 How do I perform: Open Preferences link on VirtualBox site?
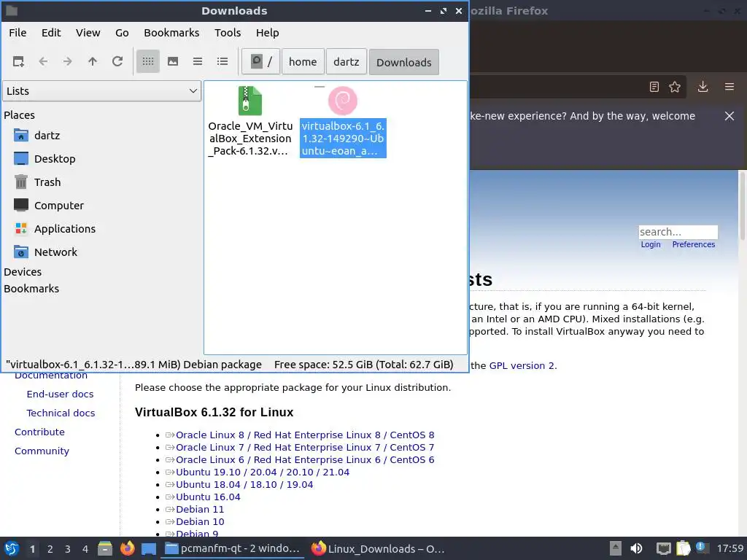[x=693, y=244]
